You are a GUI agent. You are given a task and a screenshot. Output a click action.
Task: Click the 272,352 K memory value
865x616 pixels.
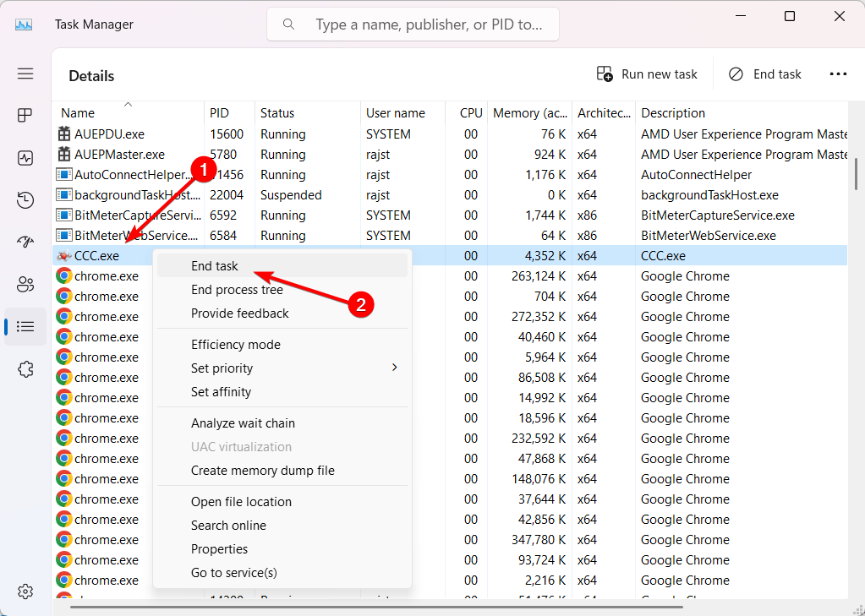[537, 317]
